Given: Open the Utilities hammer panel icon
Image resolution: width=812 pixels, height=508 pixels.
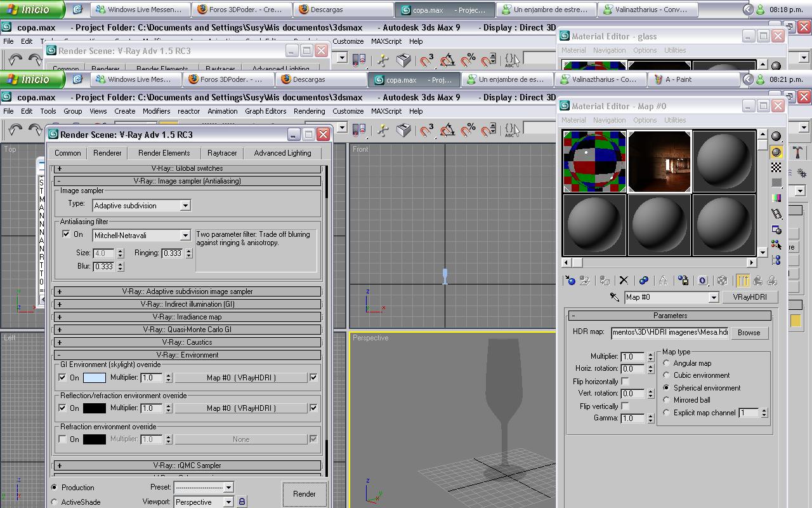Looking at the screenshot, I should [798, 152].
